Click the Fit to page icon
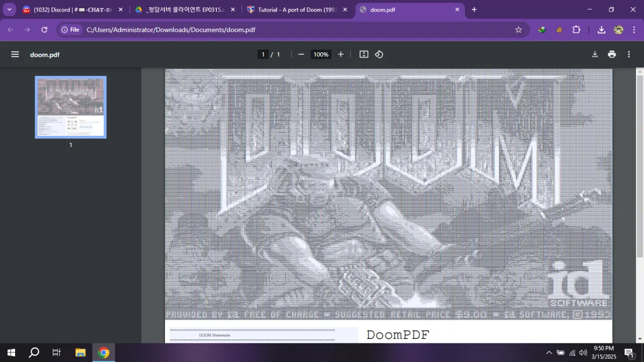The height and width of the screenshot is (362, 644). [364, 54]
